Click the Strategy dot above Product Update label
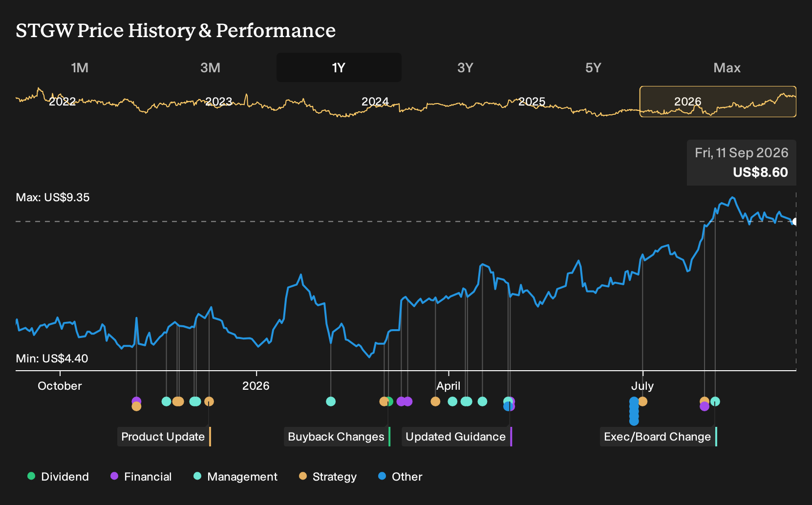This screenshot has height=505, width=812. pyautogui.click(x=209, y=401)
